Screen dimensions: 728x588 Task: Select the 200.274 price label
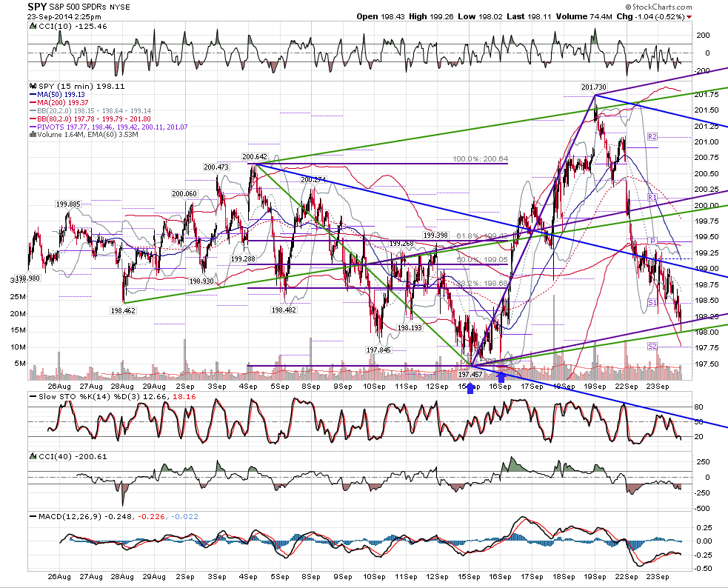coord(313,180)
